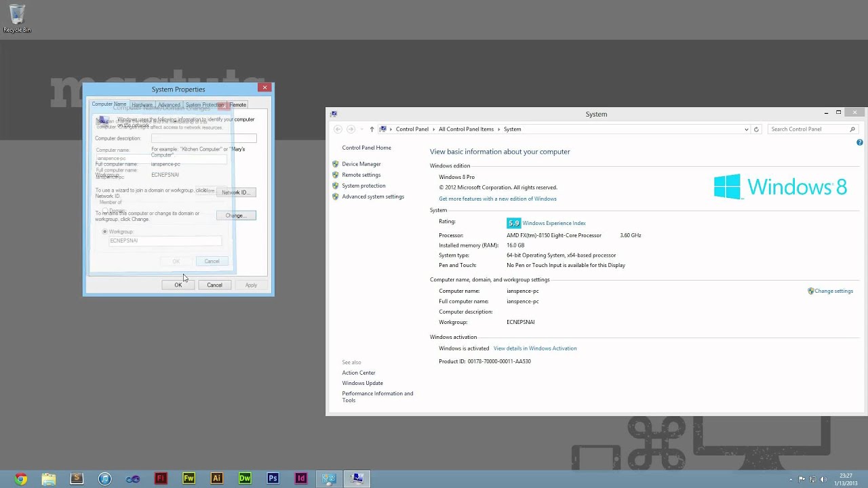Click Cancel in System Properties dialog
The image size is (868, 488).
pos(214,285)
